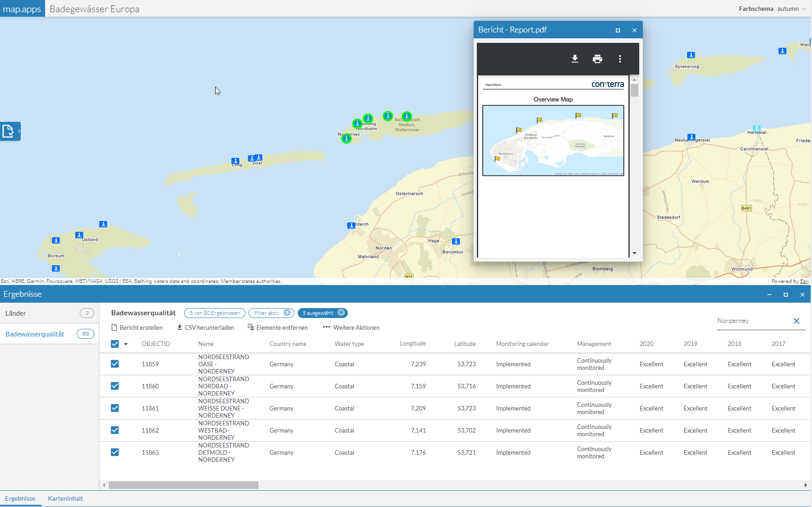The height and width of the screenshot is (507, 812).
Task: Clear the Norderney search field
Action: point(796,321)
